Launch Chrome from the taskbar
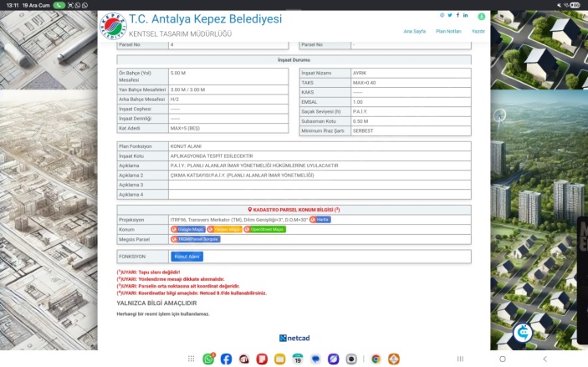 coord(376,359)
